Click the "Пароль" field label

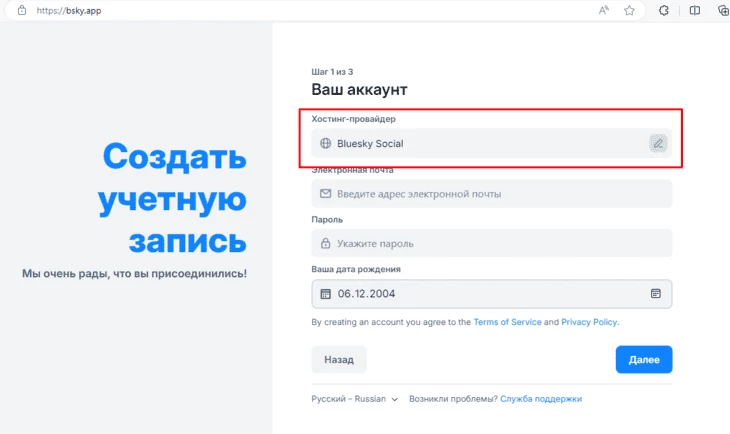point(327,219)
